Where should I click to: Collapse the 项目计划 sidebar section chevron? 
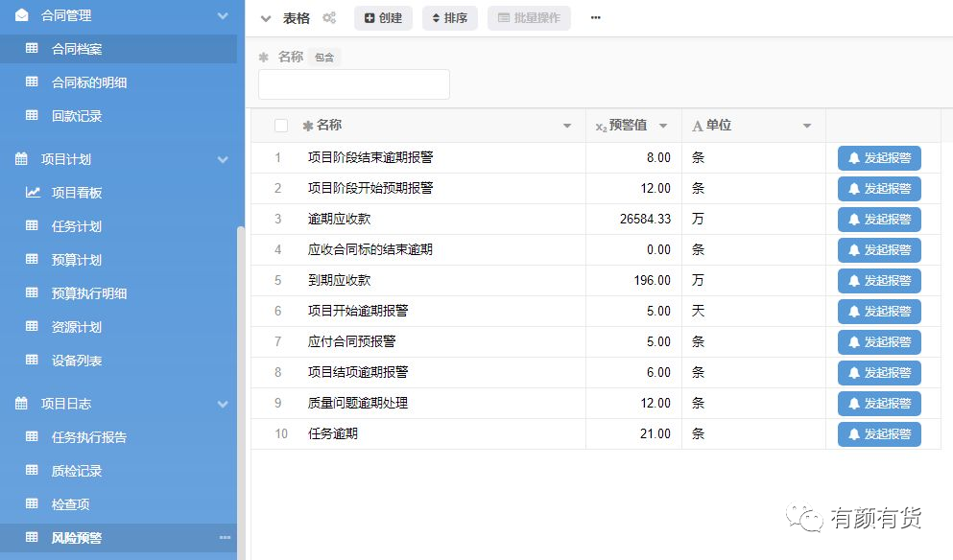223,160
